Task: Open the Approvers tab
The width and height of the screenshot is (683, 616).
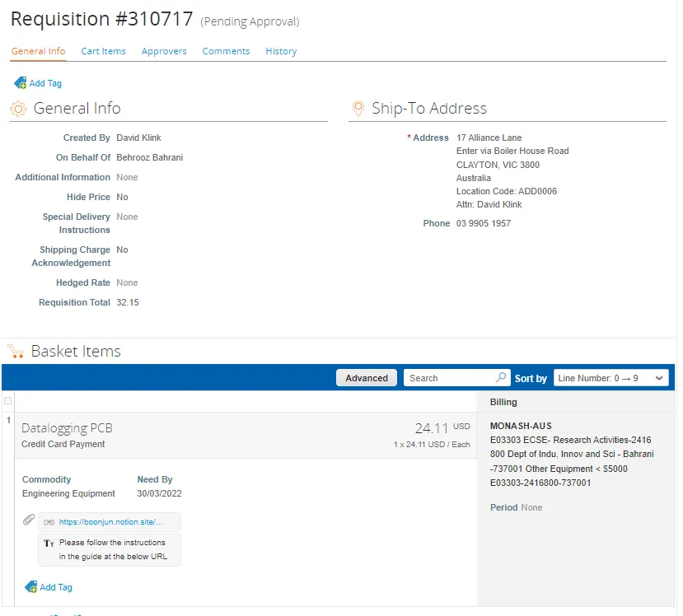Action: pyautogui.click(x=164, y=51)
